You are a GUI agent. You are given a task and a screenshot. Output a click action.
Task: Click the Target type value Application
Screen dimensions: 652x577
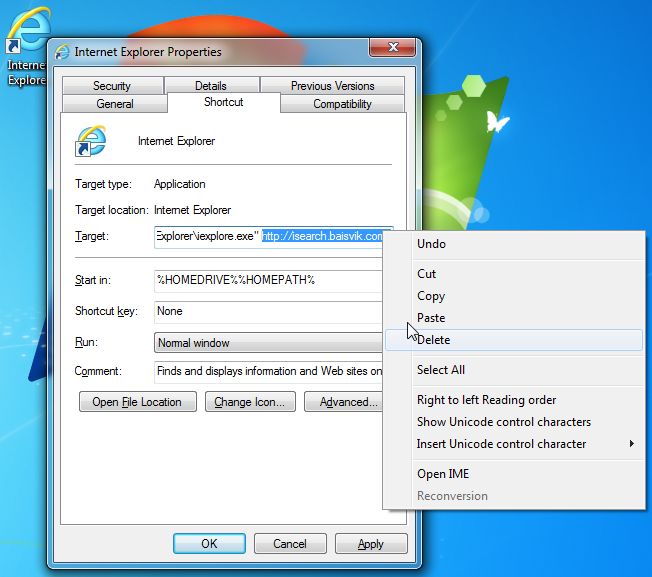(180, 184)
